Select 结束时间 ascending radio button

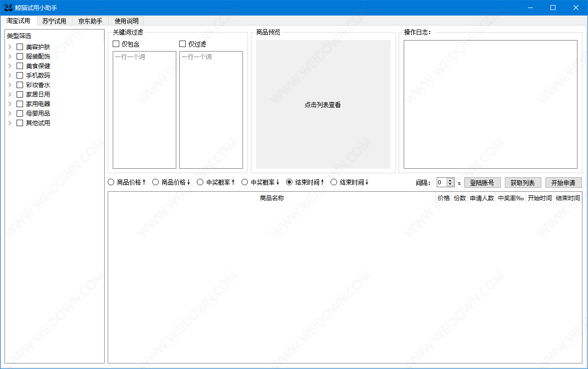(x=289, y=182)
